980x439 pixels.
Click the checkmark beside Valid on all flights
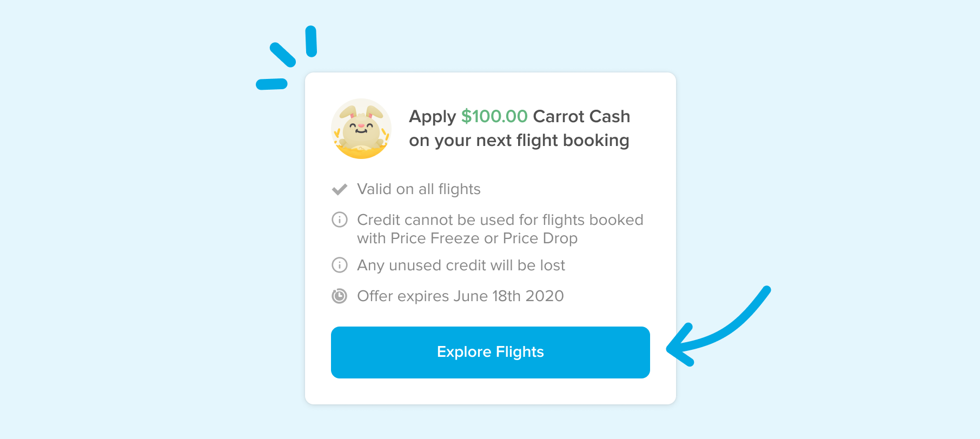339,189
